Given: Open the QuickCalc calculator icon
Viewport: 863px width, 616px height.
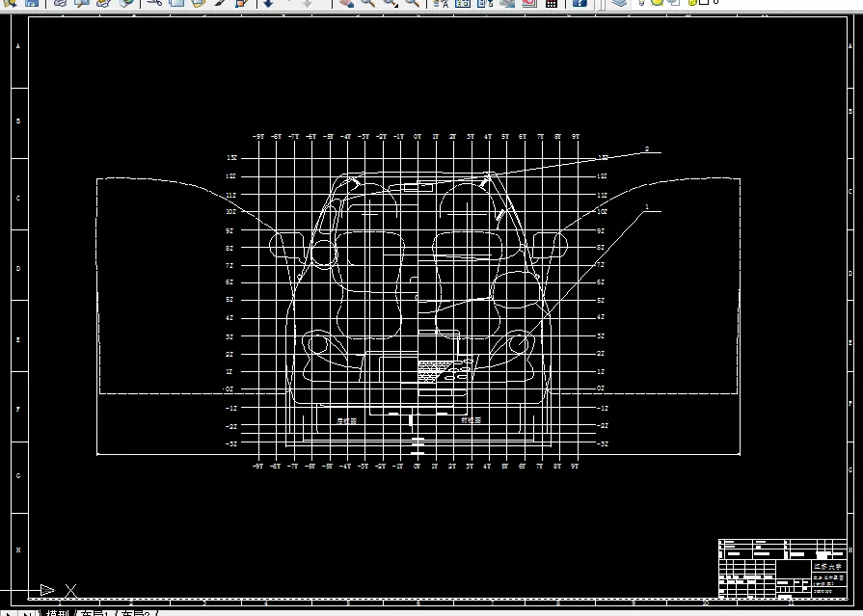Looking at the screenshot, I should click(551, 3).
